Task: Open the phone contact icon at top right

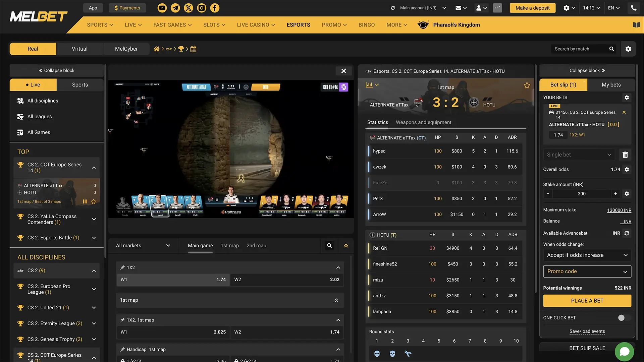Action: click(x=633, y=8)
